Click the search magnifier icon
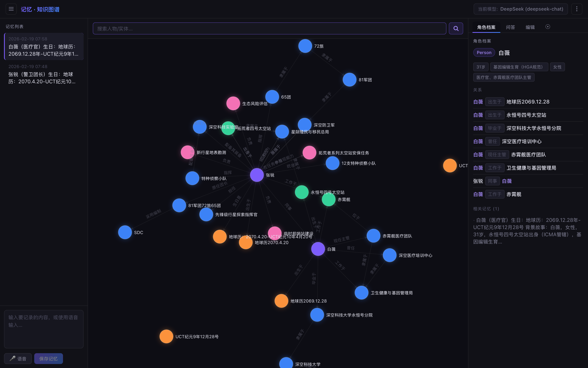 (x=456, y=28)
